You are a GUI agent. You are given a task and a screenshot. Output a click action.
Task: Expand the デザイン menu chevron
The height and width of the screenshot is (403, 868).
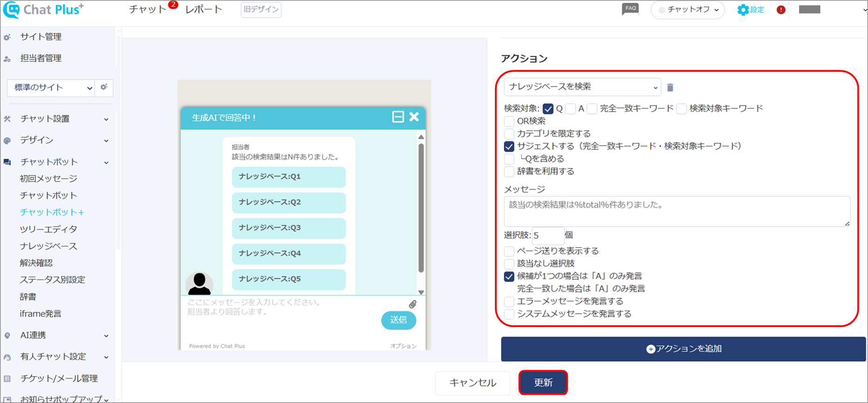click(106, 141)
